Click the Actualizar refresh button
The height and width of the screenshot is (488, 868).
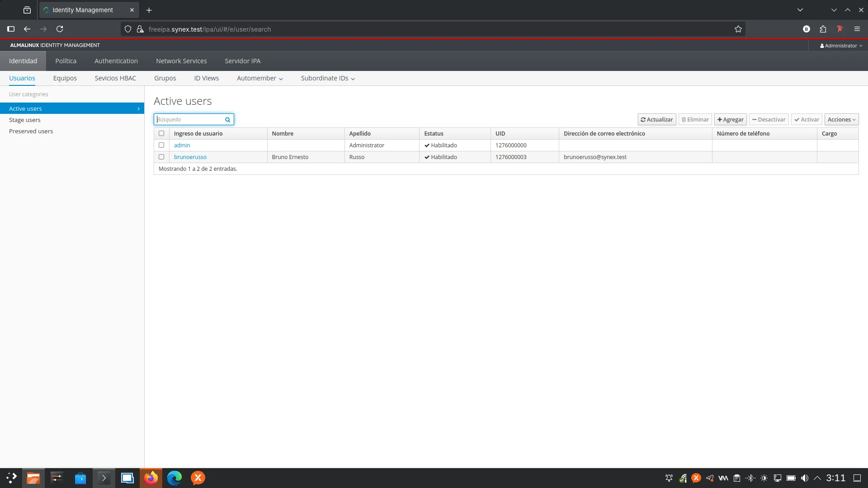[x=656, y=120]
